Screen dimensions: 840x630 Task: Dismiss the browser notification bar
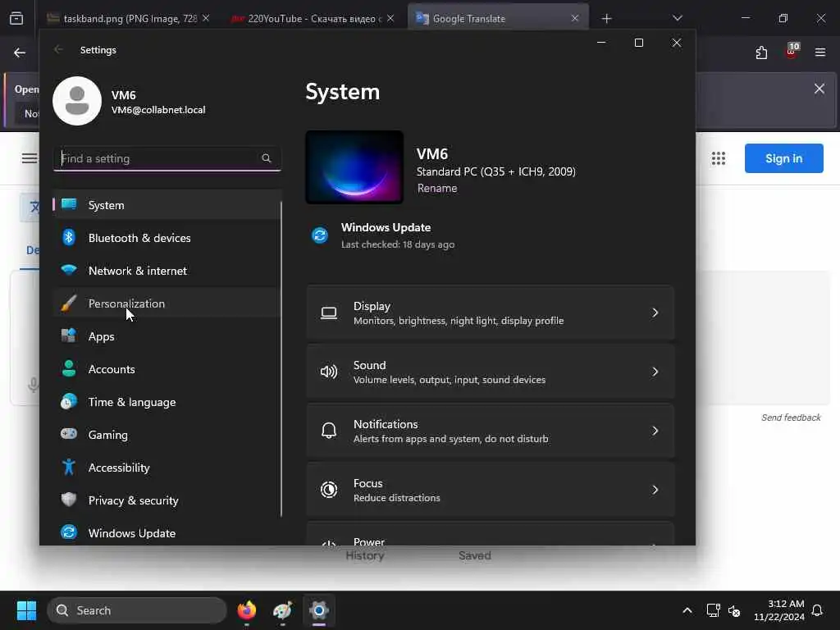[x=819, y=89]
